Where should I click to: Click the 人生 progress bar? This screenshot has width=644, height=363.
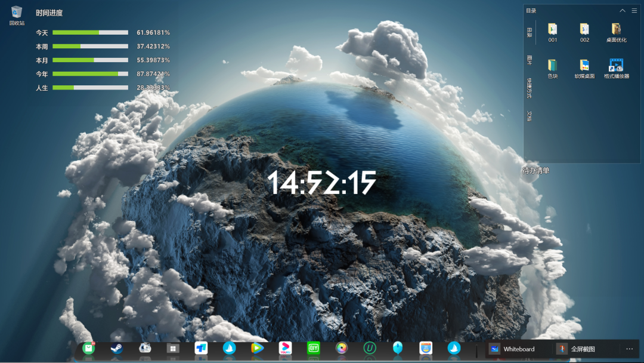tap(91, 88)
